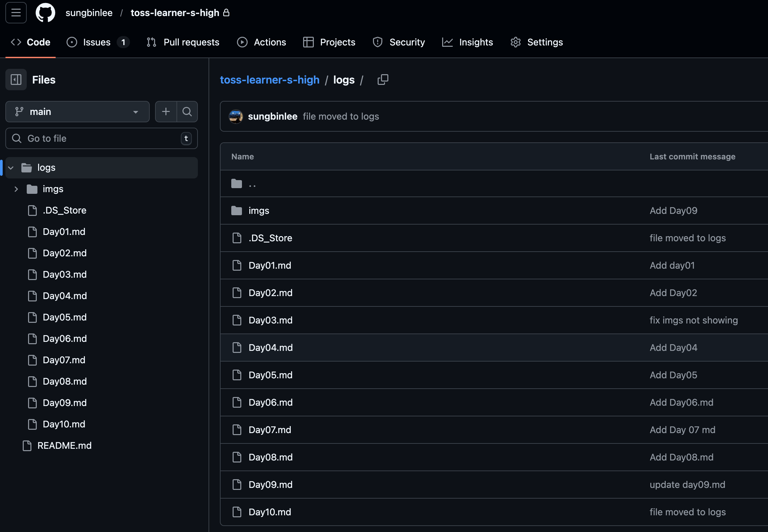Expand the imgs folder in sidebar
Screen dimensions: 768x532
pos(16,189)
